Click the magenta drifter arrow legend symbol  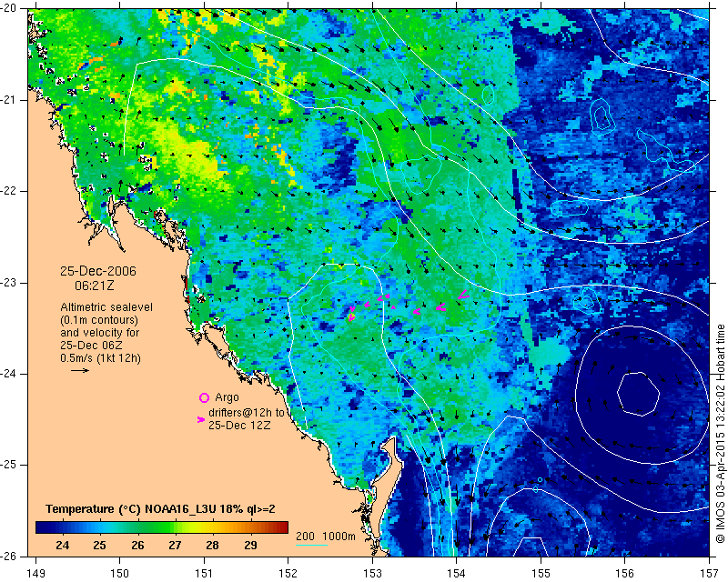coord(200,419)
